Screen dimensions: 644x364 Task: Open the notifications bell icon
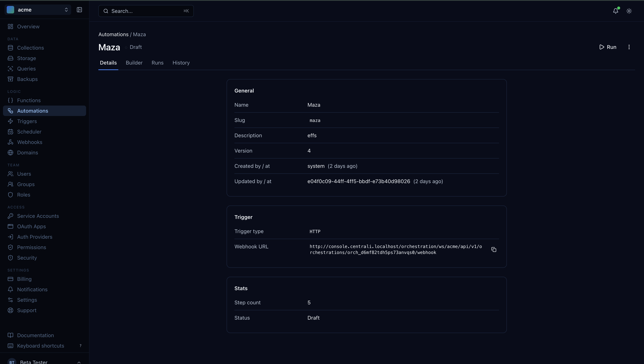point(615,11)
